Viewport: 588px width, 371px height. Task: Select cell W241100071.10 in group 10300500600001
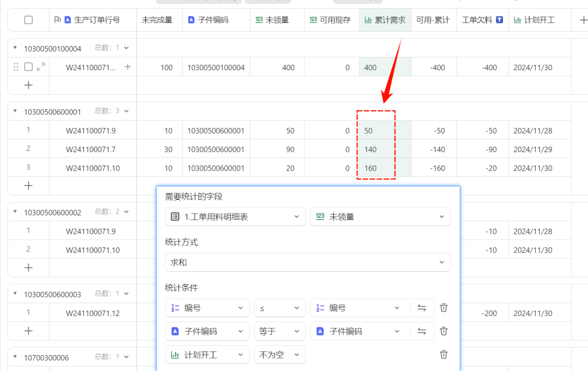pyautogui.click(x=93, y=168)
